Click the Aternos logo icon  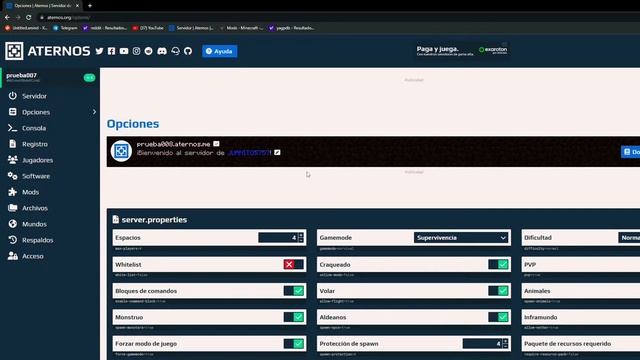point(14,51)
